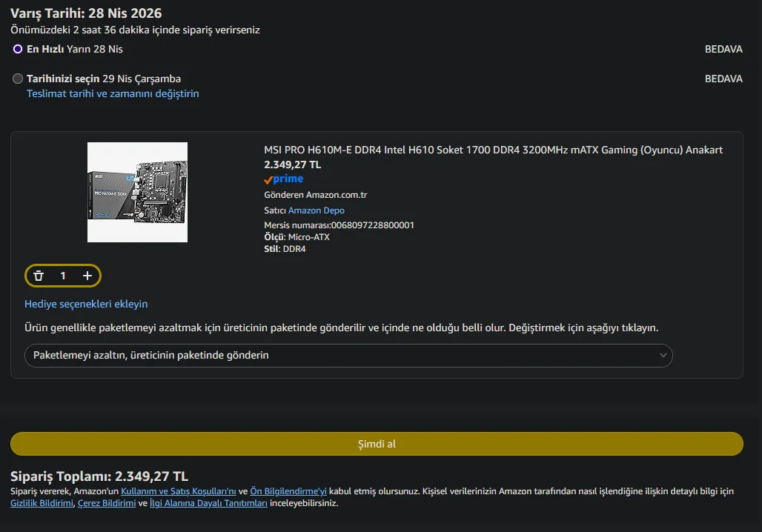Open the Gizlilik Bildirimi link
The width and height of the screenshot is (762, 532).
tap(42, 503)
